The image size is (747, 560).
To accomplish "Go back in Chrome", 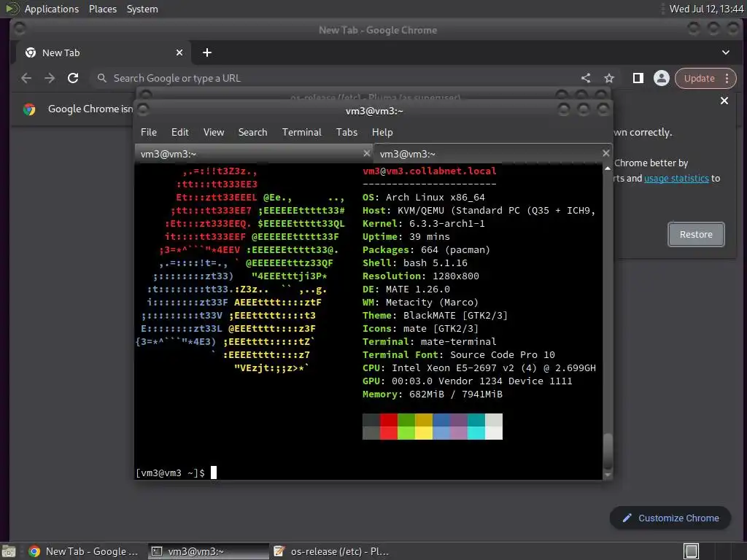I will [26, 78].
